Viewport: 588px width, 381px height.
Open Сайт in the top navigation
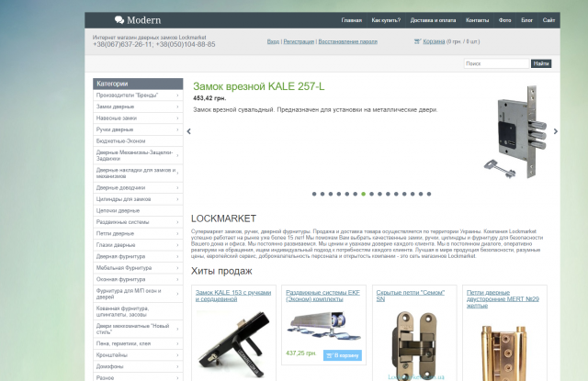[548, 20]
